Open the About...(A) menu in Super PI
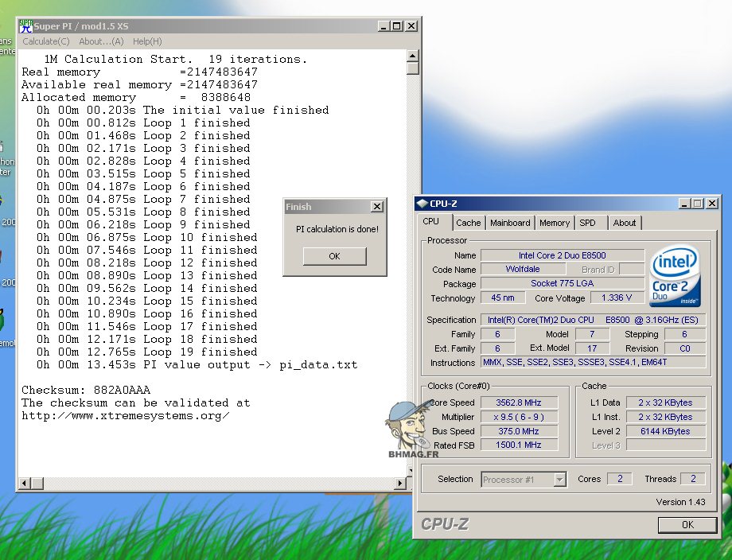The image size is (732, 560). click(101, 41)
